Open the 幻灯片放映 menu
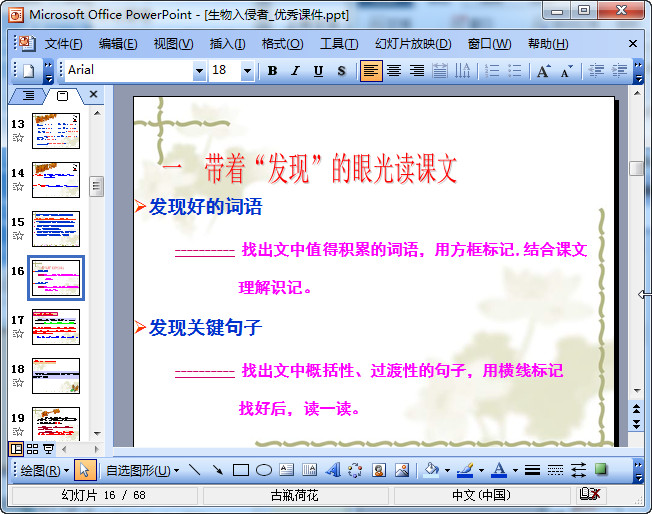 coord(412,44)
